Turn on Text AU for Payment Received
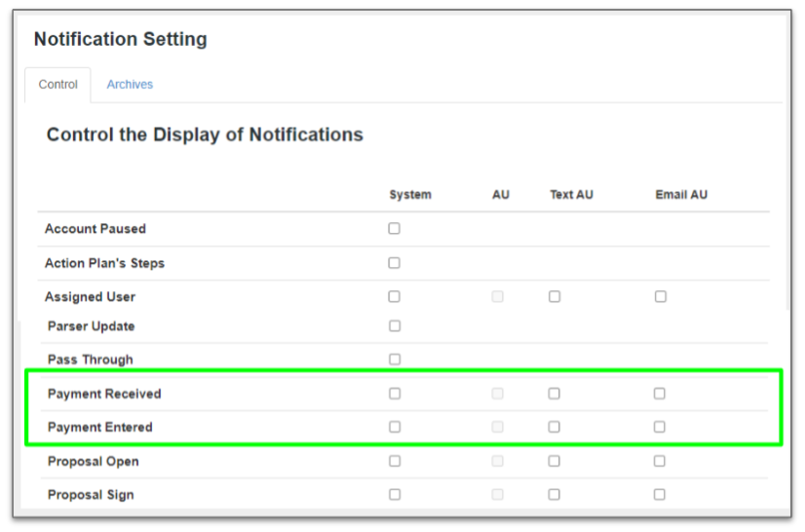 coord(554,394)
